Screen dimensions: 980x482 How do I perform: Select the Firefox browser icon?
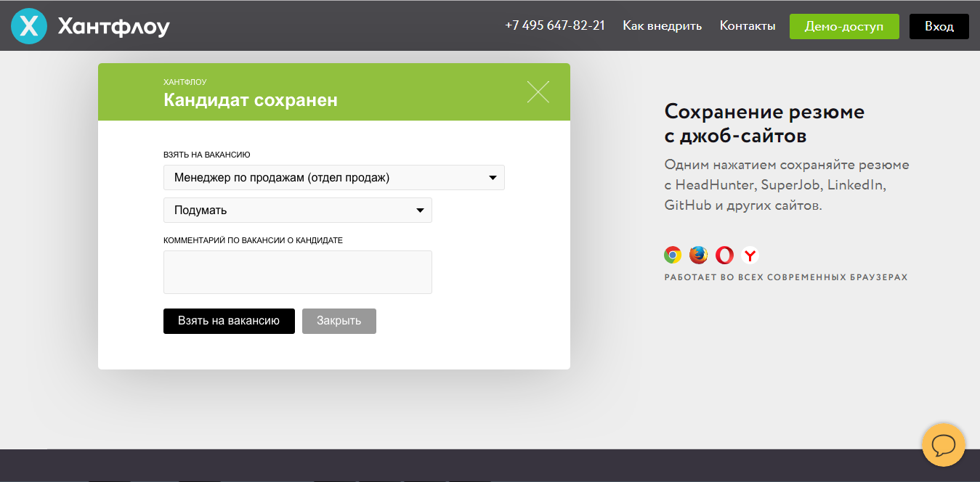coord(697,255)
